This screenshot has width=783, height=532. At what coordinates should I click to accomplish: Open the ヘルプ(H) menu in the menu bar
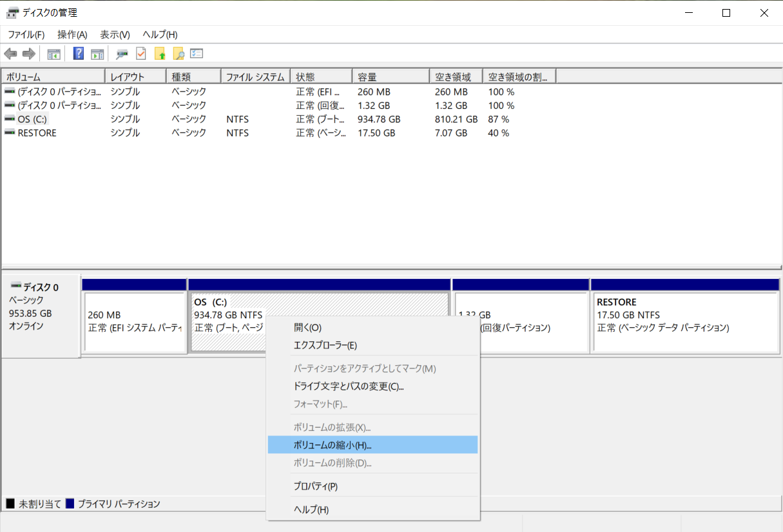160,35
